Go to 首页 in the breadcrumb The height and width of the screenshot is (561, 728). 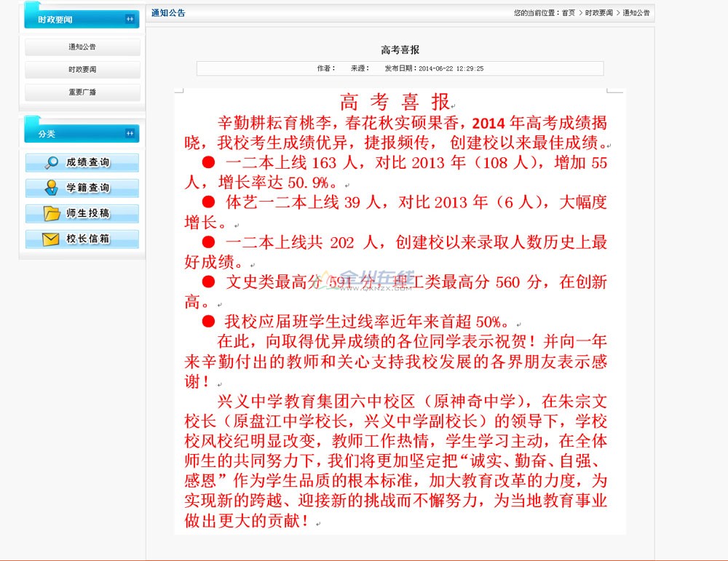[569, 13]
